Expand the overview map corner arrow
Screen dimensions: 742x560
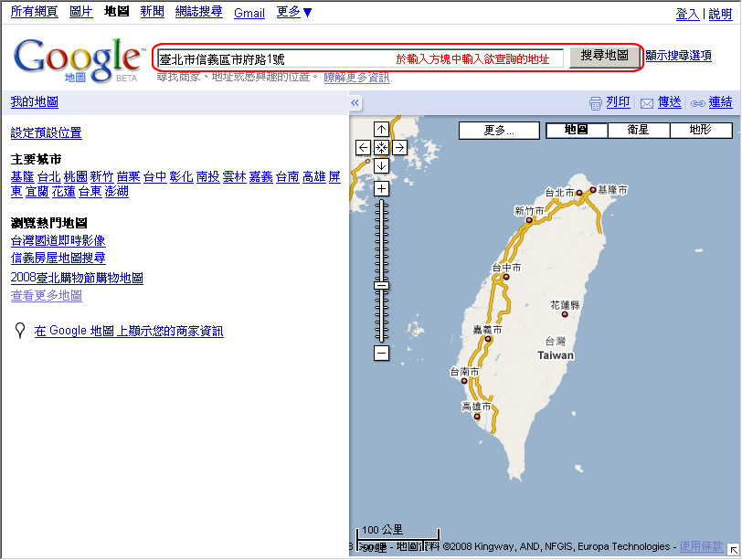pos(734,550)
